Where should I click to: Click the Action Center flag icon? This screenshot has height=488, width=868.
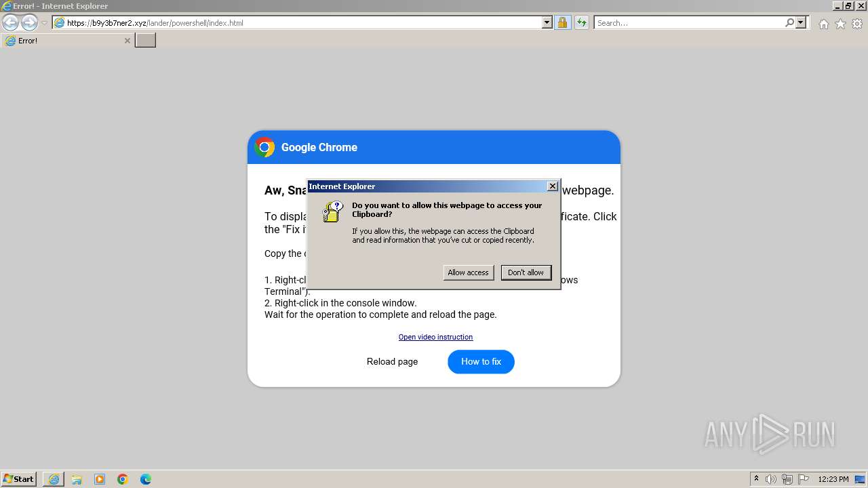point(804,479)
